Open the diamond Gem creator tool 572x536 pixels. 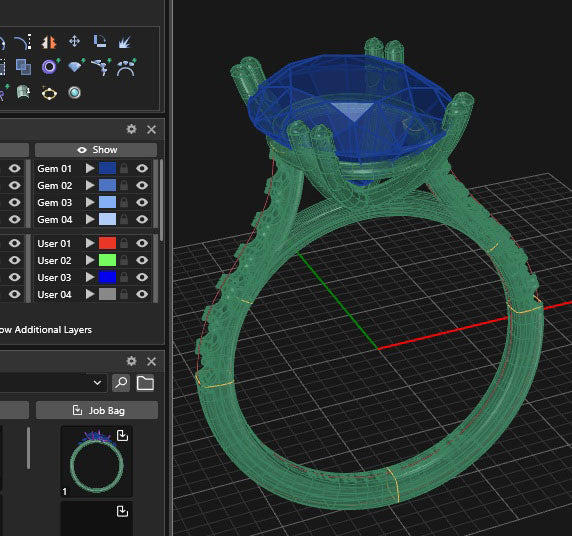coord(76,66)
